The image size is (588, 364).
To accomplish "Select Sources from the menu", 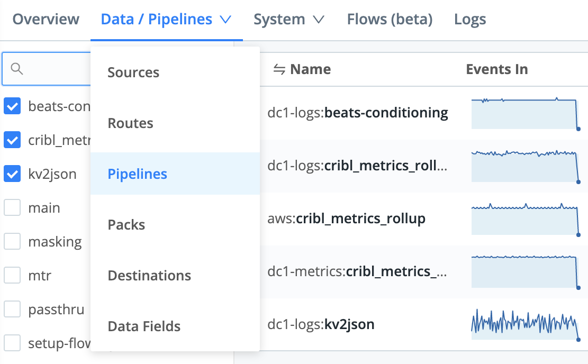I will pyautogui.click(x=133, y=72).
